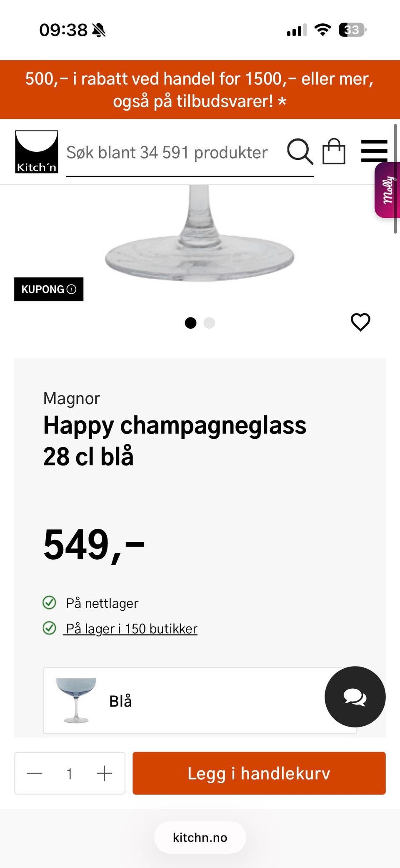This screenshot has width=400, height=868.
Task: Add product to favorites with heart icon
Action: tap(360, 322)
